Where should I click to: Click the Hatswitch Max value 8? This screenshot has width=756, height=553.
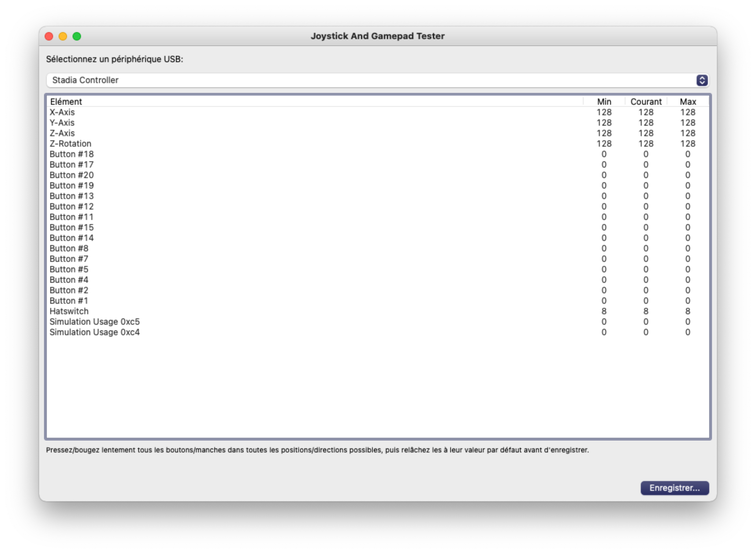pyautogui.click(x=688, y=311)
